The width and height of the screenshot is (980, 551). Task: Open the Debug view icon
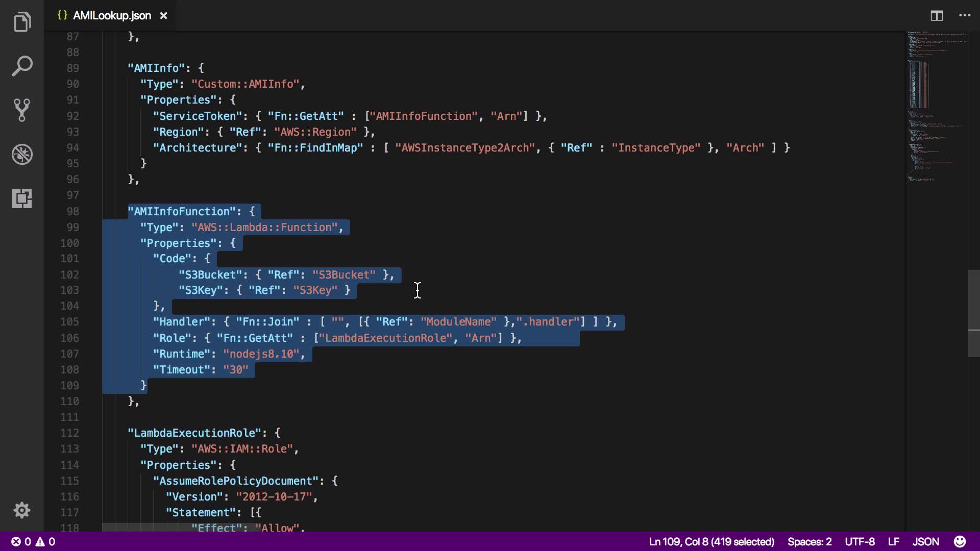coord(22,154)
